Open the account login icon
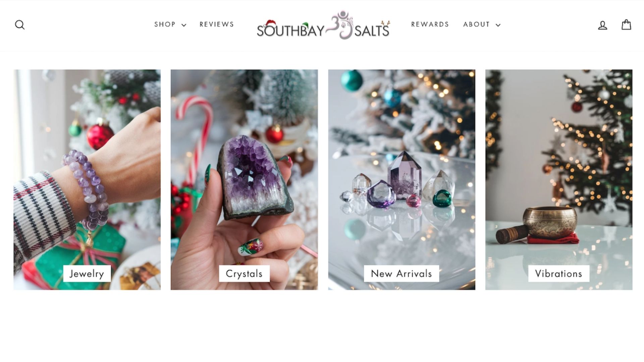Screen dimensions: 644x362 602,25
